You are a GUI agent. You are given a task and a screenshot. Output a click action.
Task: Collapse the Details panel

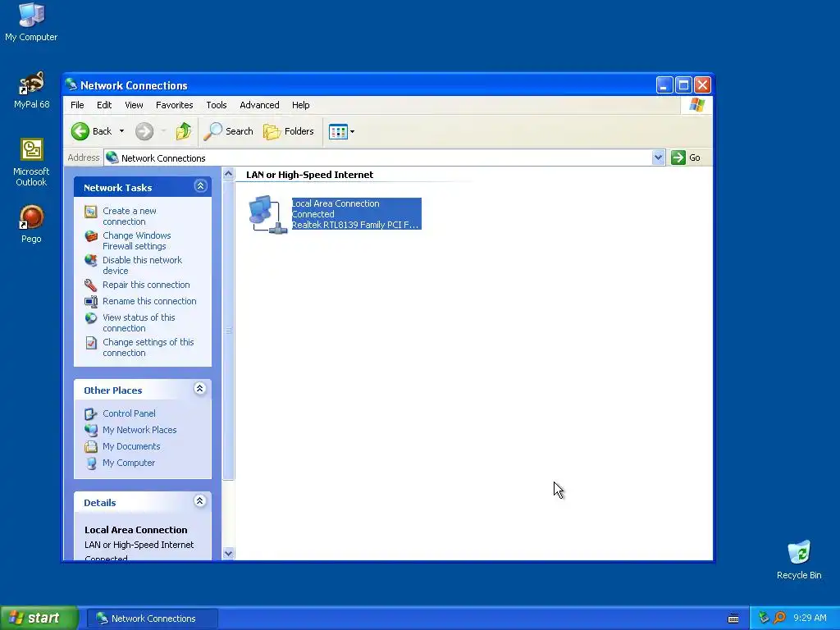[200, 501]
